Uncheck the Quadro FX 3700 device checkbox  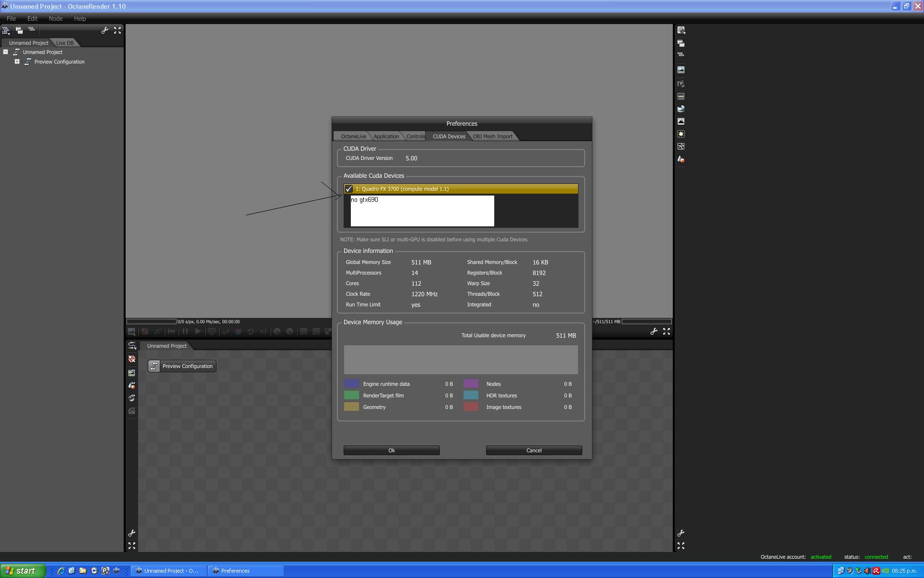coord(349,189)
